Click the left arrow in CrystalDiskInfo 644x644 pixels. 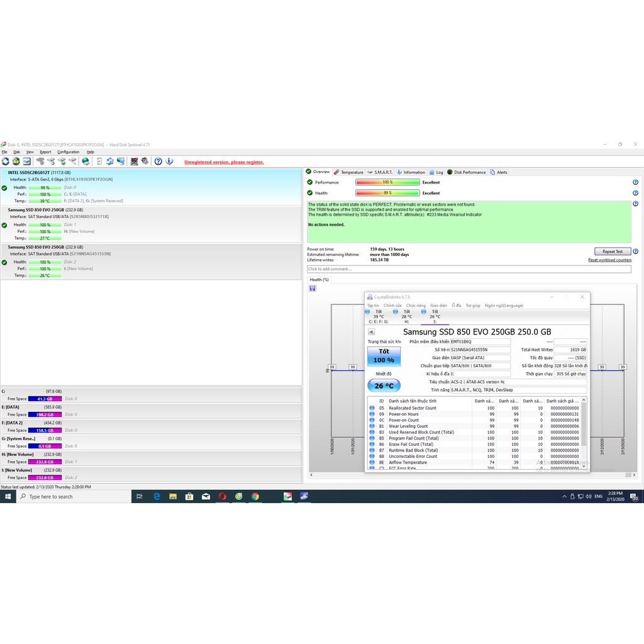coord(371,332)
